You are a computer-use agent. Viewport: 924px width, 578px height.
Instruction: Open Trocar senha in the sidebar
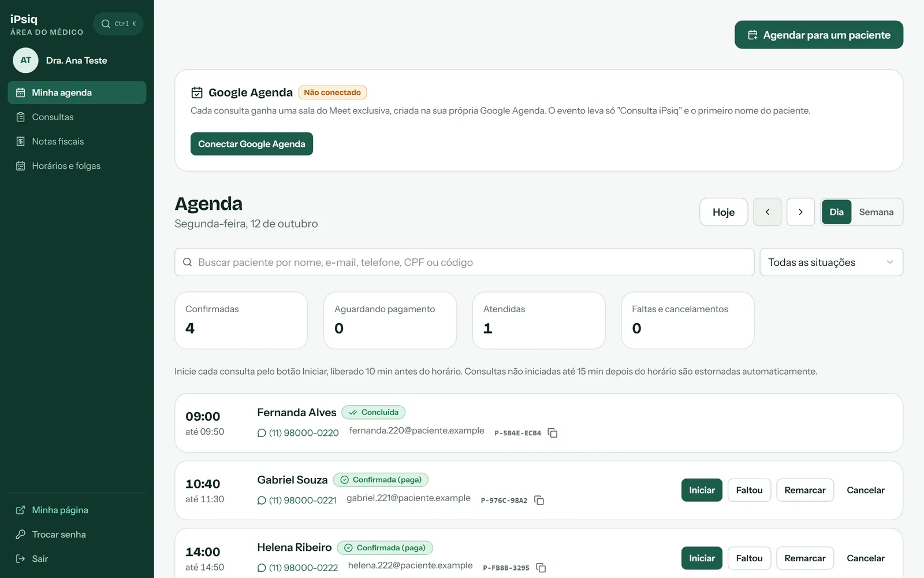tap(77, 534)
